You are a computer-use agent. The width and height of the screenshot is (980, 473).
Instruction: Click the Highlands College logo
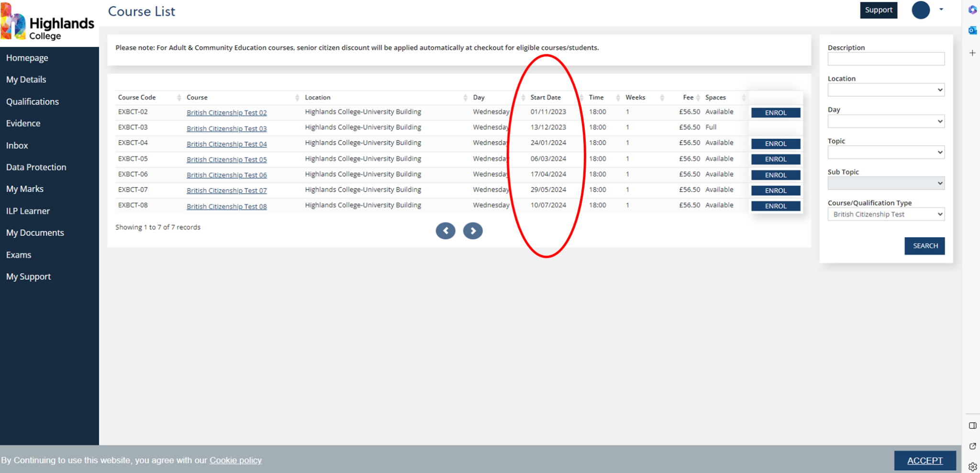tap(48, 23)
